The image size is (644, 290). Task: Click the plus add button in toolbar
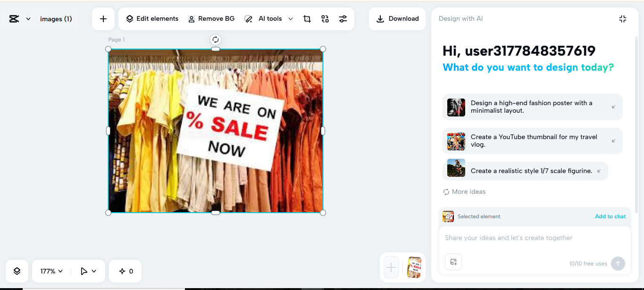point(103,19)
